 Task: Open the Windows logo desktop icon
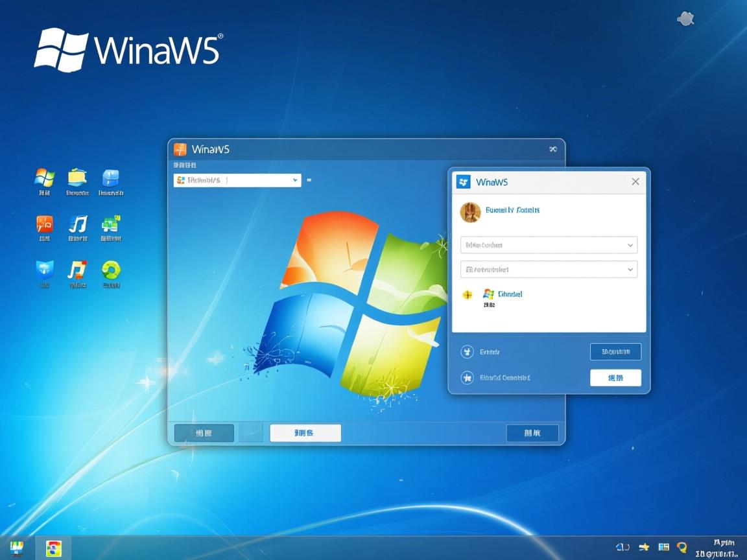tap(44, 176)
